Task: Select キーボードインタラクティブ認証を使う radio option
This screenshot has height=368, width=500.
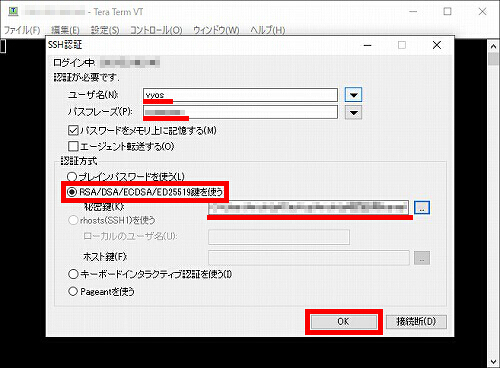Action: 150,274
